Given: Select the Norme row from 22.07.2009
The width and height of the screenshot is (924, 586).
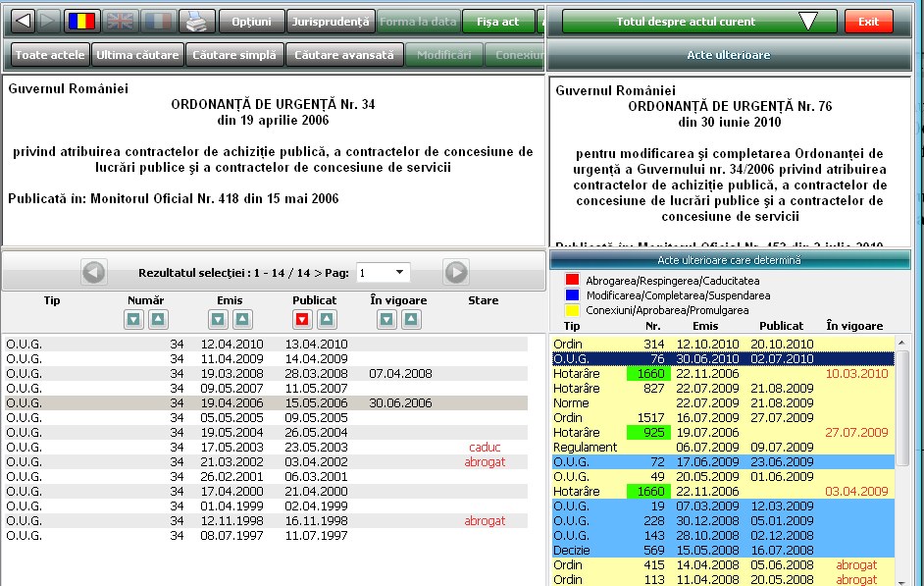Looking at the screenshot, I should 723,402.
